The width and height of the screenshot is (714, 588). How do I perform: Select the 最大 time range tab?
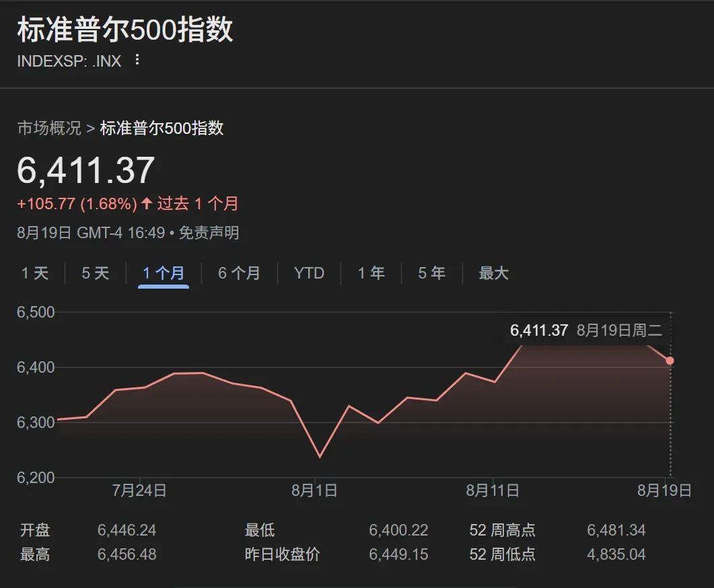[493, 273]
